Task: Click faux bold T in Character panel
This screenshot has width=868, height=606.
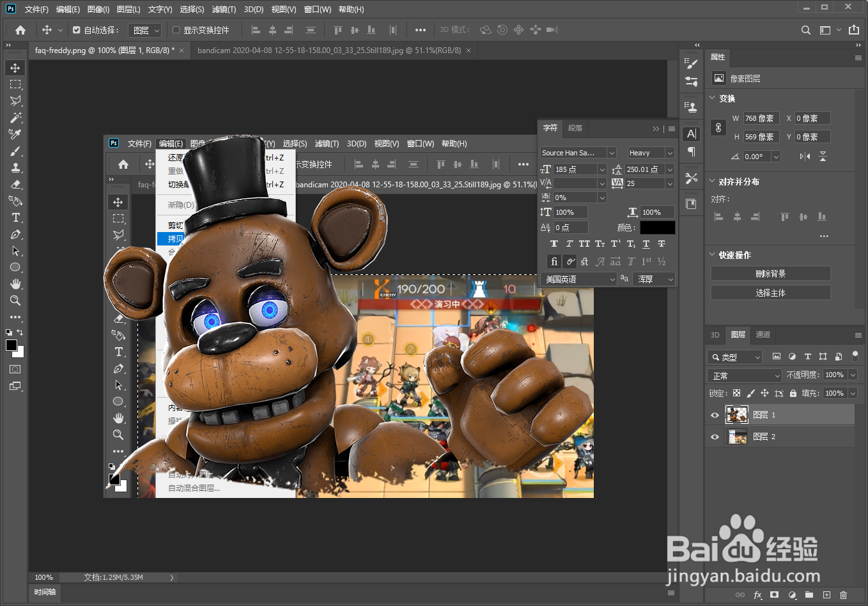Action: click(x=554, y=244)
